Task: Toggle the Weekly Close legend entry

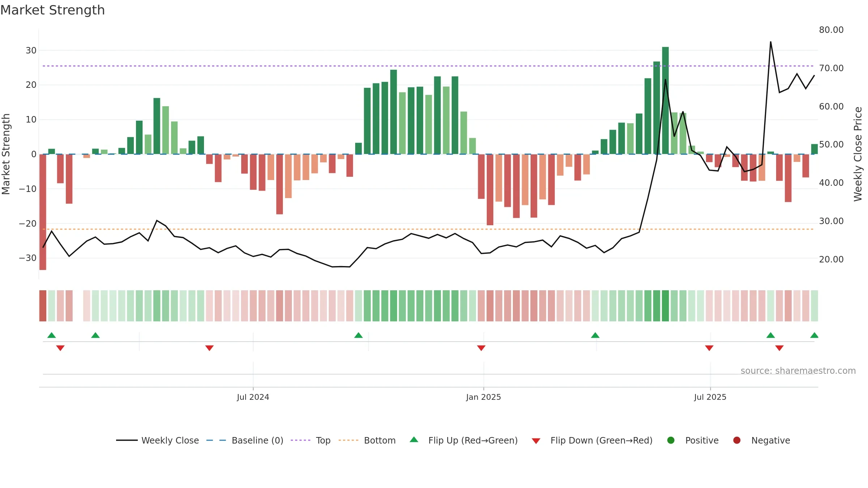Action: pyautogui.click(x=157, y=440)
